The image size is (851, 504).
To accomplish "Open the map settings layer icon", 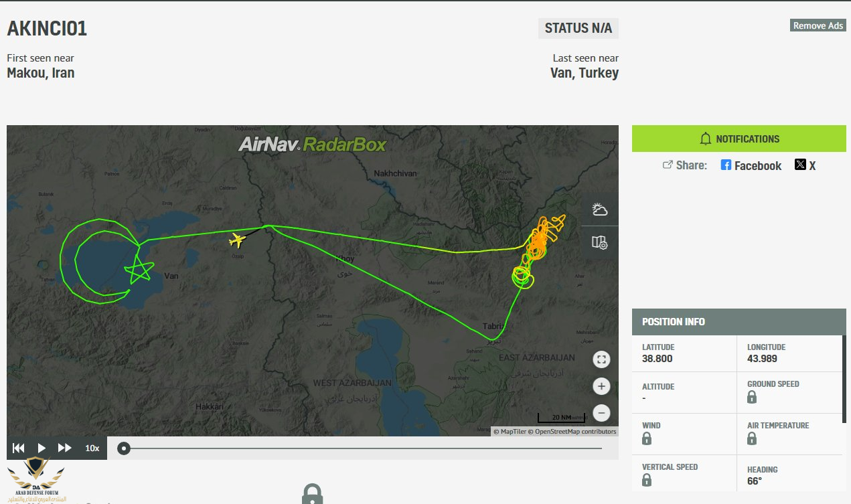I will tap(600, 242).
